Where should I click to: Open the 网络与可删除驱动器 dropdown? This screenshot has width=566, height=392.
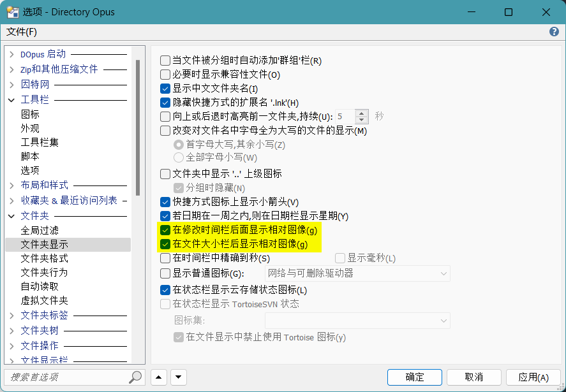(x=357, y=273)
